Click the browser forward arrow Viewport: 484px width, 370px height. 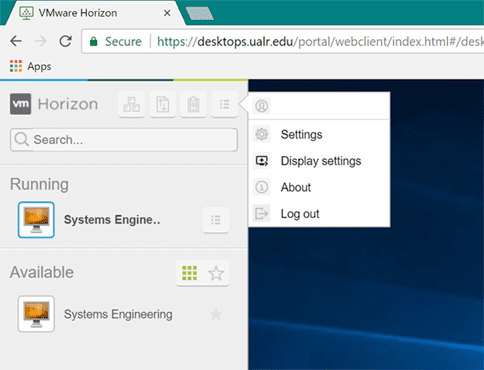pyautogui.click(x=41, y=41)
